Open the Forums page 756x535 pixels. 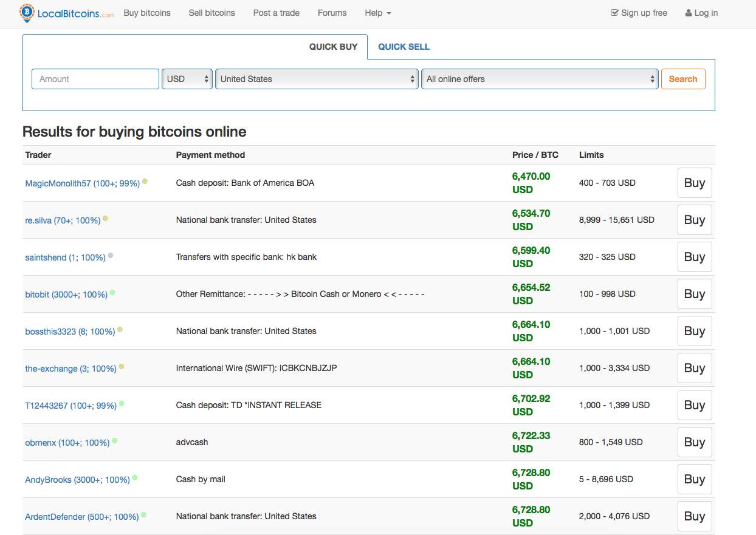coord(332,13)
